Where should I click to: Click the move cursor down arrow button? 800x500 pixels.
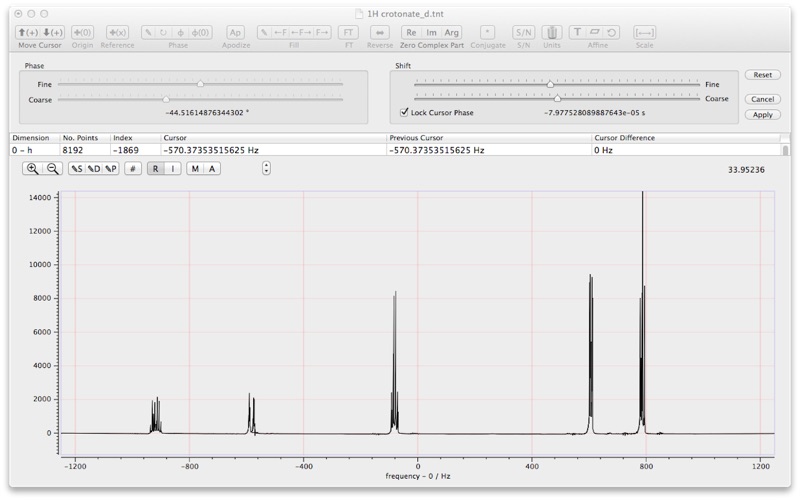point(52,33)
